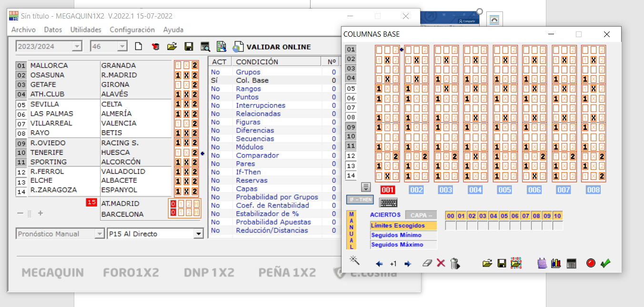Select Seguidos Mínimo option
The image size is (644, 307).
[x=403, y=235]
